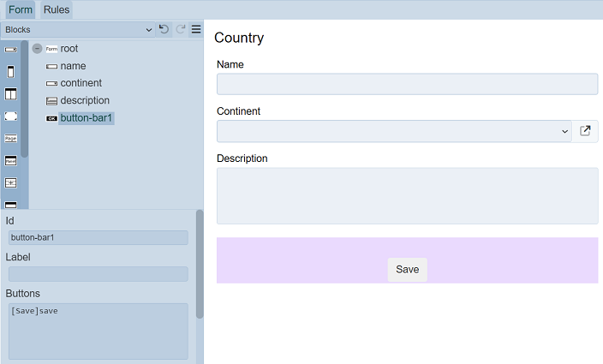Select the Page block in the palette
This screenshot has height=364, width=603.
pyautogui.click(x=11, y=138)
